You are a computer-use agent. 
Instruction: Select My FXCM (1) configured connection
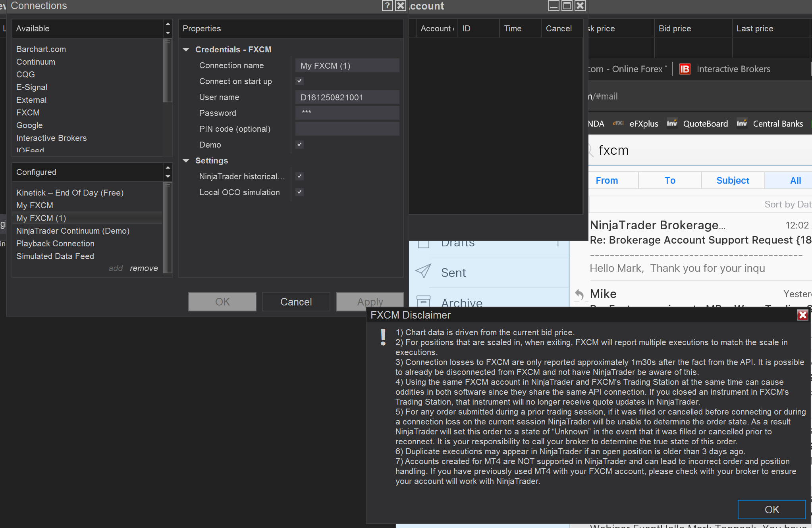click(x=87, y=218)
